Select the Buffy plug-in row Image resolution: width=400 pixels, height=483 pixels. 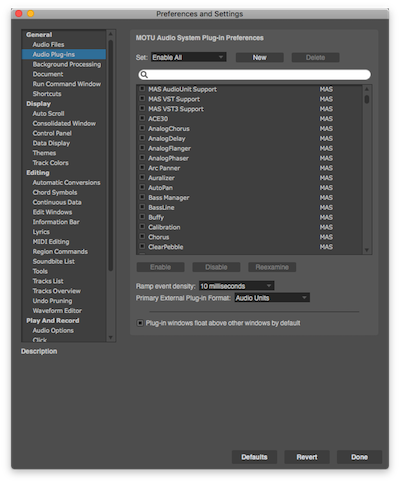249,217
